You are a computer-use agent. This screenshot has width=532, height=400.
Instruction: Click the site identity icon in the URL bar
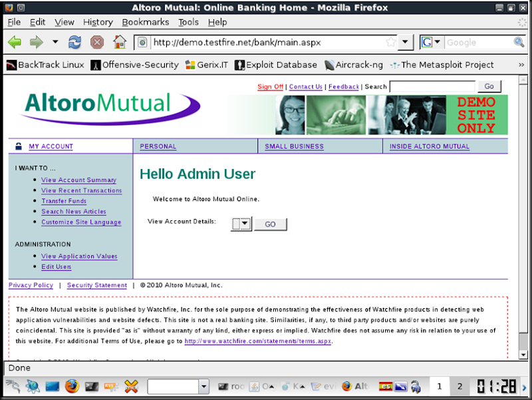tap(143, 43)
